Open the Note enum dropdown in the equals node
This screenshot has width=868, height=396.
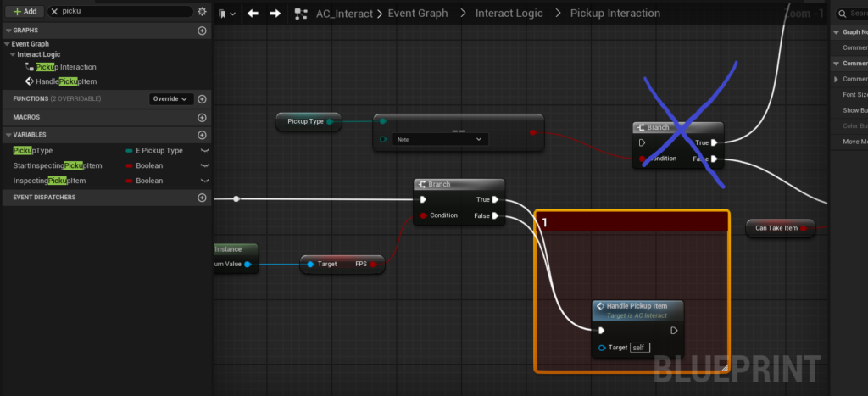pos(439,139)
